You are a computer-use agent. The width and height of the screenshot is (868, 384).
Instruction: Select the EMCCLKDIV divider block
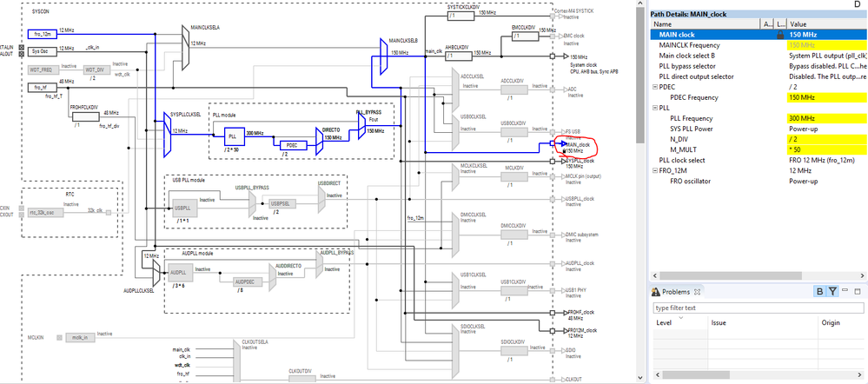[526, 36]
